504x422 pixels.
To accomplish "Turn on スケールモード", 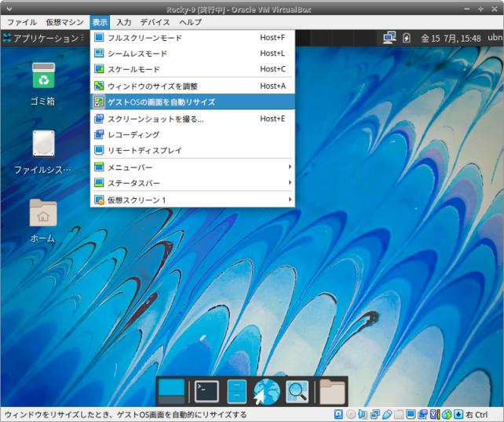I will point(192,69).
